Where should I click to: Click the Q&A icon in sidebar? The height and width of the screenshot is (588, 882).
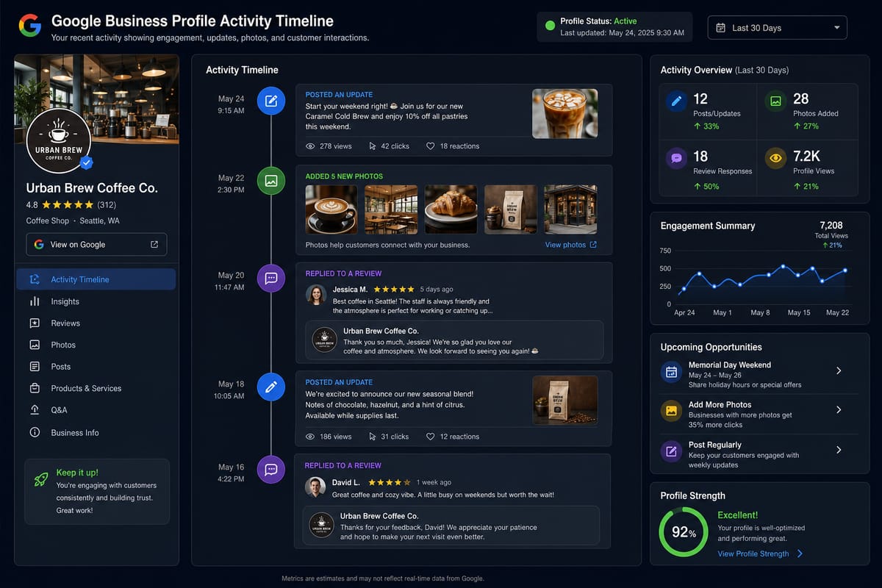pos(35,410)
